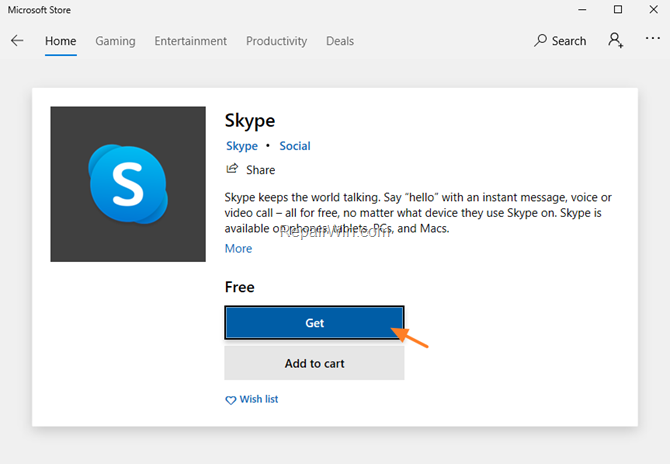Switch to the Home tab
Image resolution: width=670 pixels, height=464 pixels.
pyautogui.click(x=61, y=41)
